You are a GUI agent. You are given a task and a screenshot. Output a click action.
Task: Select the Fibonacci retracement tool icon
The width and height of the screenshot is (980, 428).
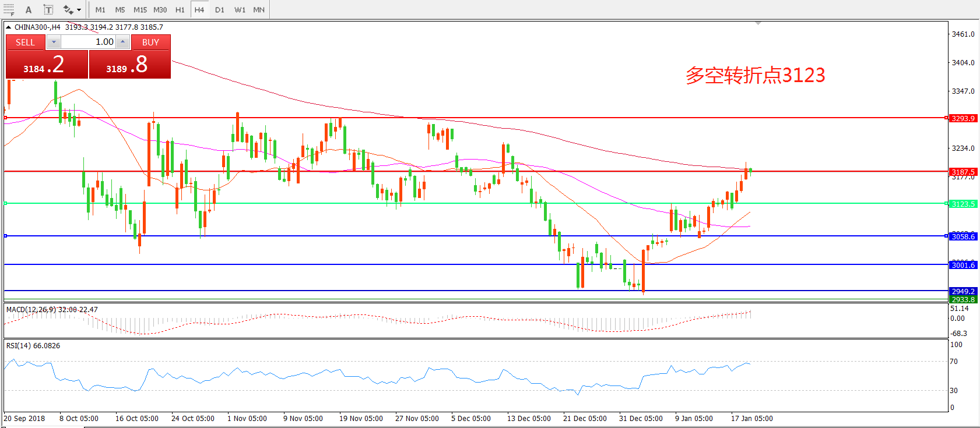click(9, 9)
